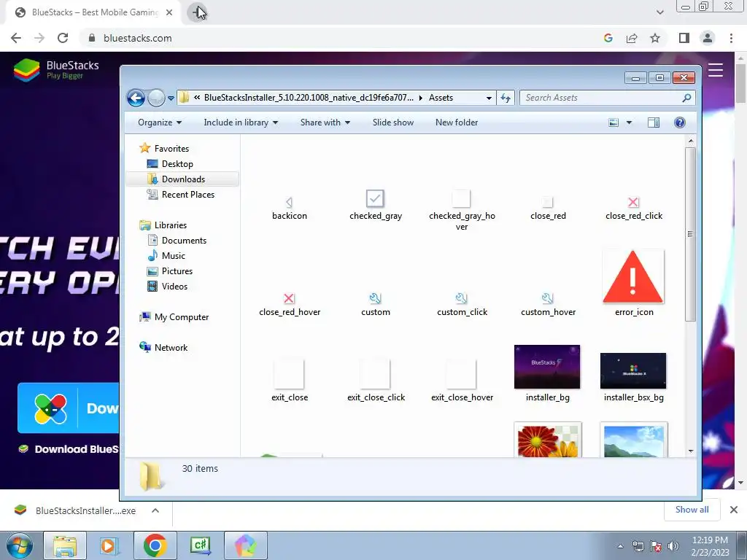This screenshot has width=747, height=560.
Task: Select the custom wrench icon file
Action: click(376, 306)
